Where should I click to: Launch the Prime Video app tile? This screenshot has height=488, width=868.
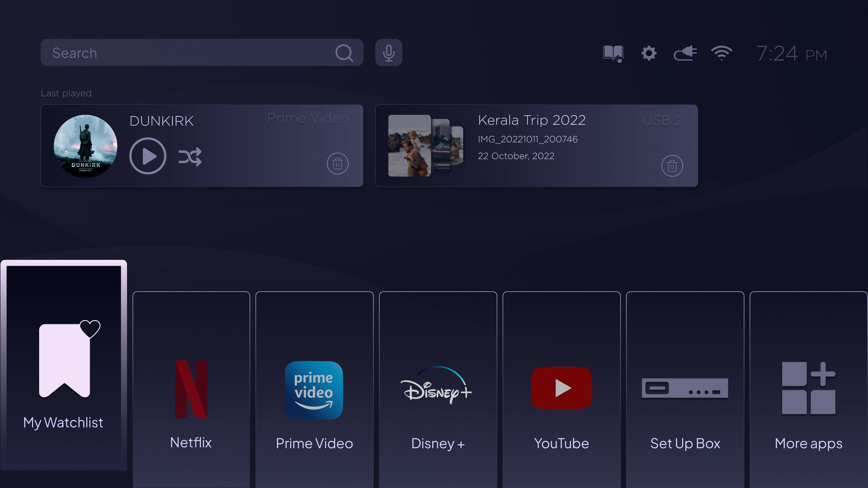pos(314,390)
